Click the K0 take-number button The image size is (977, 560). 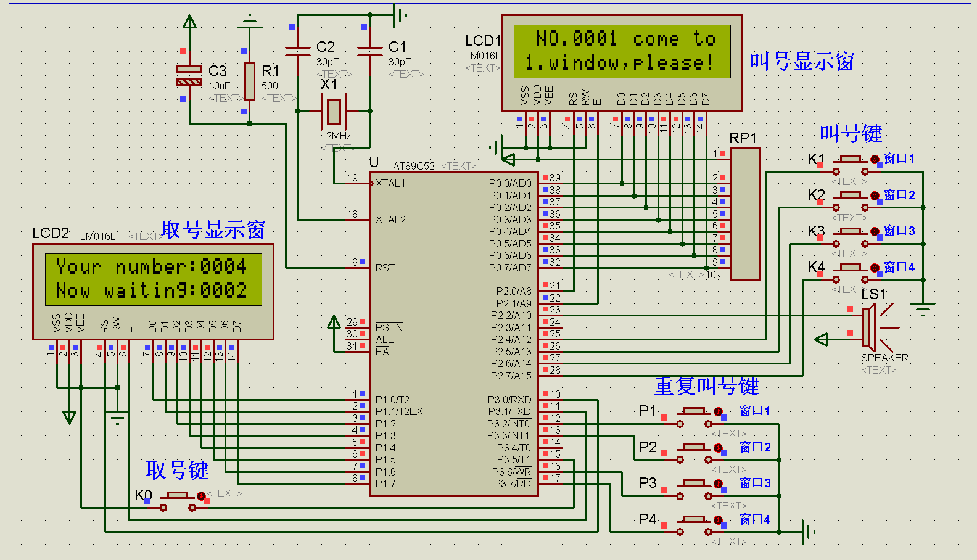(x=178, y=501)
